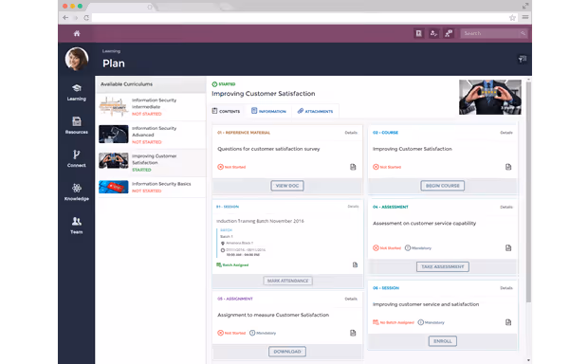Click document icon on Reference Material card
The width and height of the screenshot is (588, 364).
(x=353, y=167)
